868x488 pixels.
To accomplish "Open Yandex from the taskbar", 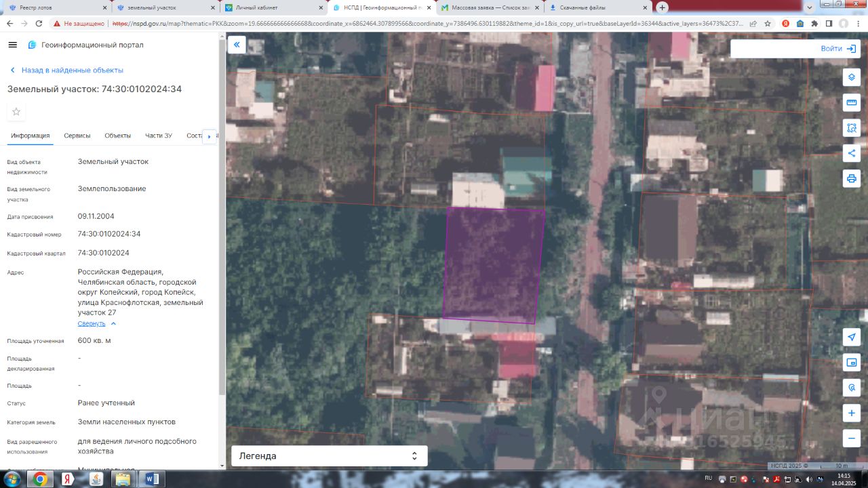I will pos(68,479).
